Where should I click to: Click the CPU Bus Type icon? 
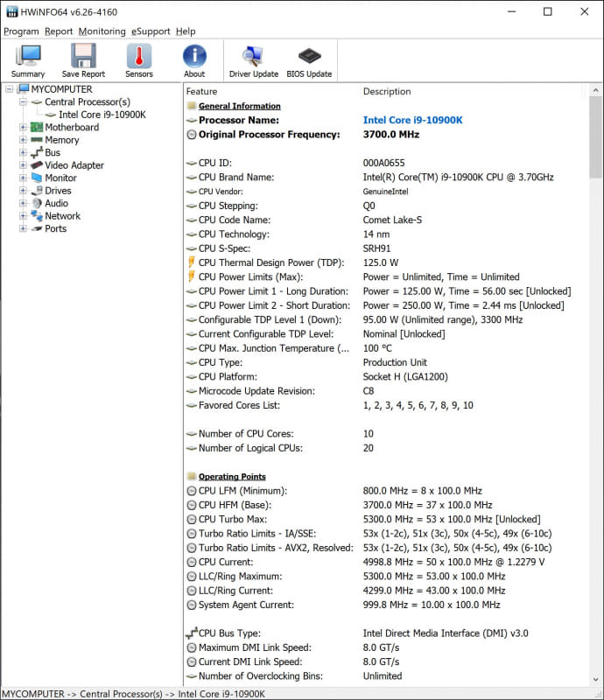(192, 633)
